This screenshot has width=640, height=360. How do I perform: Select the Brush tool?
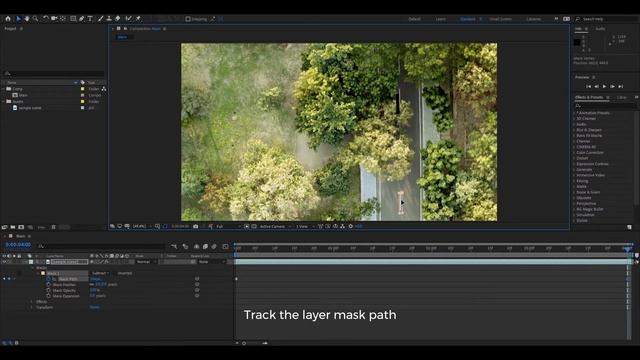tap(100, 18)
